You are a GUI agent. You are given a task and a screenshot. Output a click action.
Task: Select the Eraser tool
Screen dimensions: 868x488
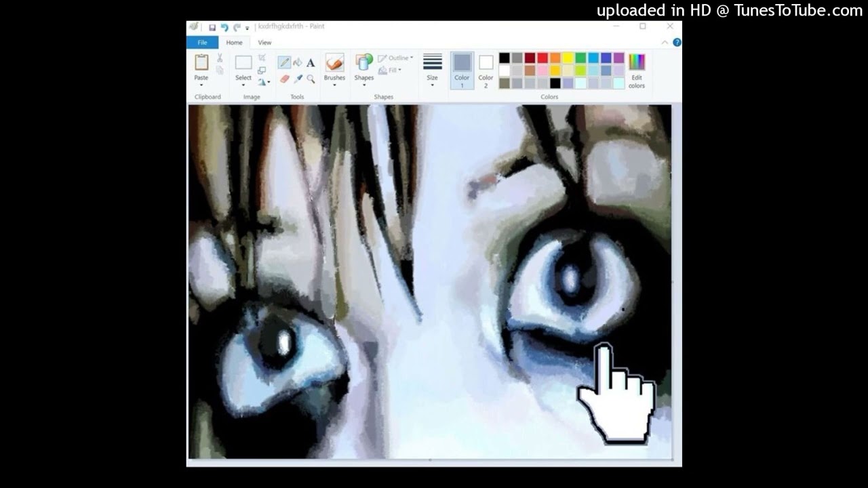(285, 79)
